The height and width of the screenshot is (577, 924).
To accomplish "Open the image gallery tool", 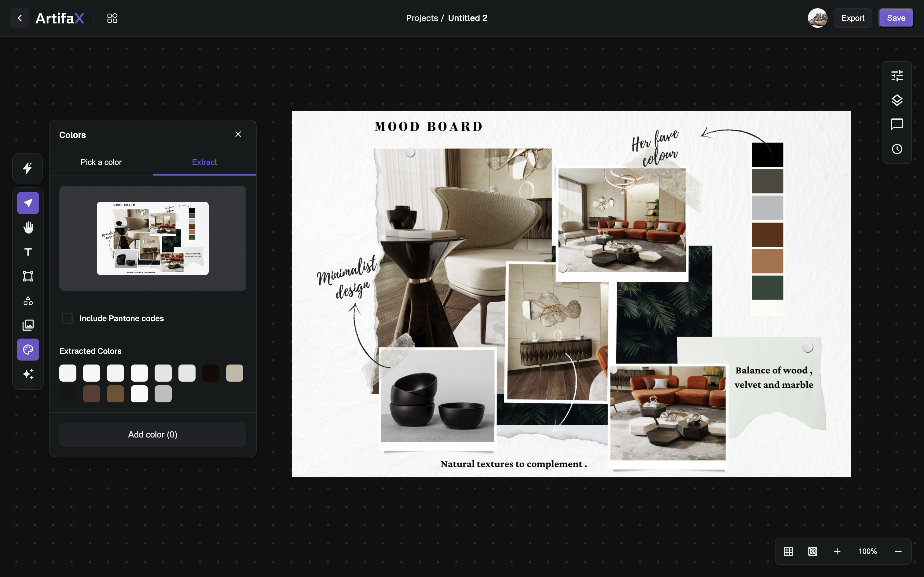I will coord(28,325).
